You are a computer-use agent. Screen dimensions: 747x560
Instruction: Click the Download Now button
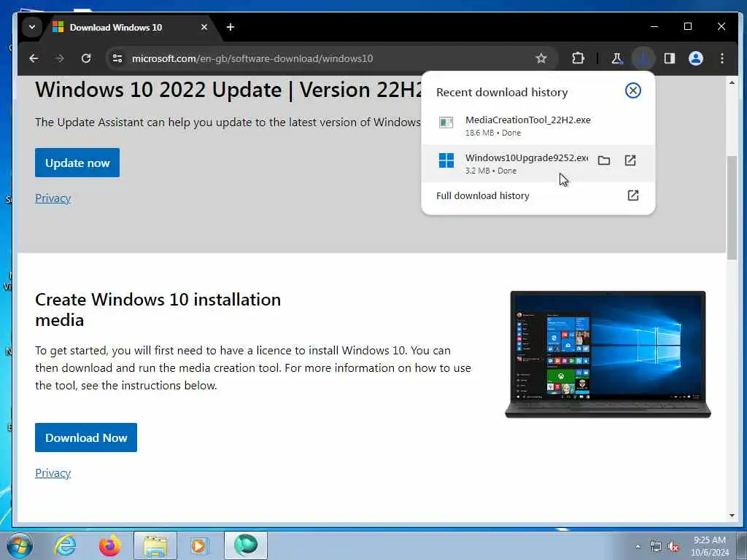click(x=86, y=437)
